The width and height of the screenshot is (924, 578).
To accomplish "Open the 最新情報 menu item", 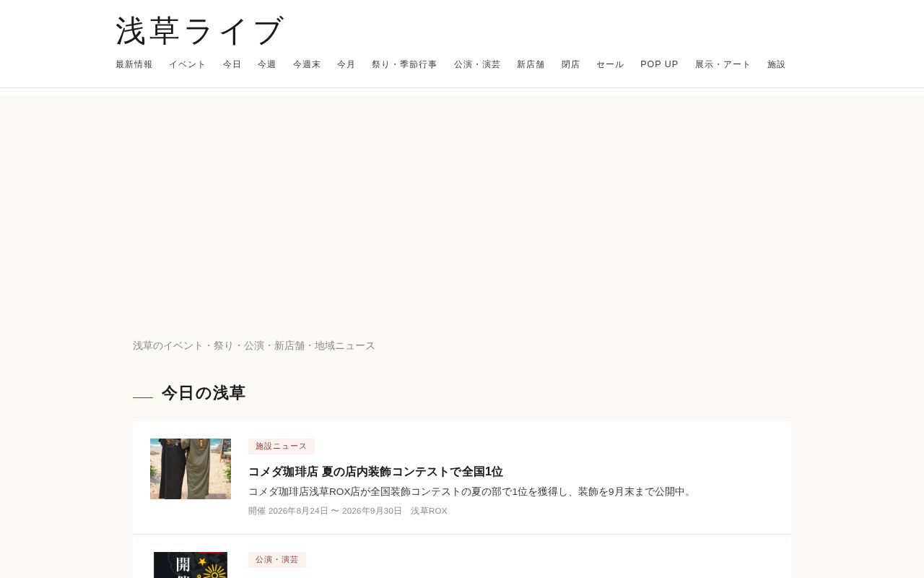I will [134, 64].
